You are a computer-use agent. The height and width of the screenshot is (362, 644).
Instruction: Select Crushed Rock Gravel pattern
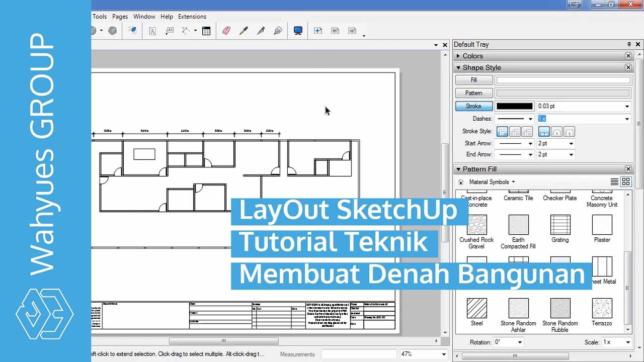tap(476, 225)
